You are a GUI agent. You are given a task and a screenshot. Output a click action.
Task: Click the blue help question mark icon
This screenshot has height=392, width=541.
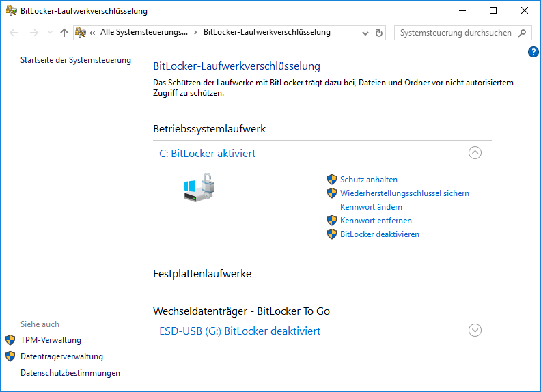[x=533, y=52]
